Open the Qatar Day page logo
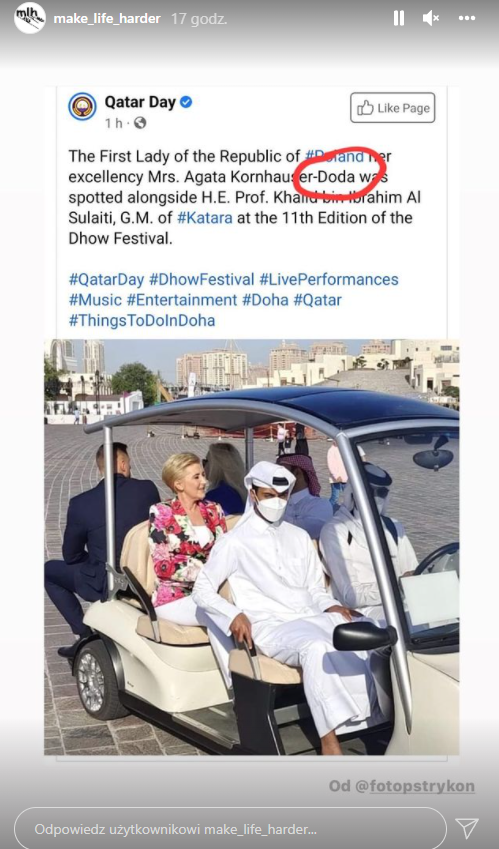499x849 pixels. coord(82,106)
